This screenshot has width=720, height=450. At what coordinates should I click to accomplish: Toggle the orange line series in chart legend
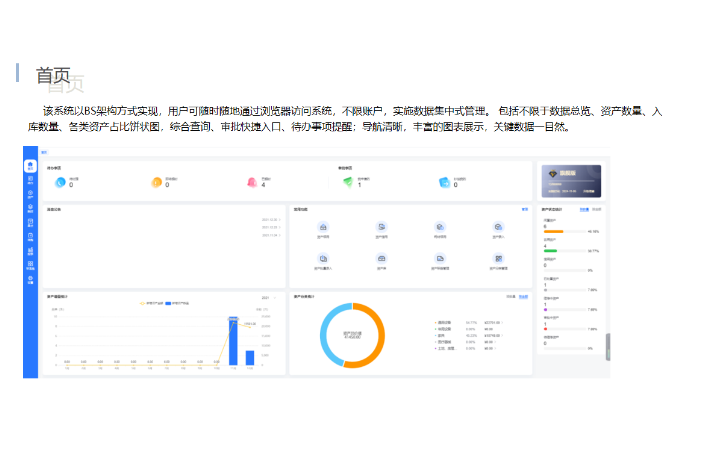(146, 302)
